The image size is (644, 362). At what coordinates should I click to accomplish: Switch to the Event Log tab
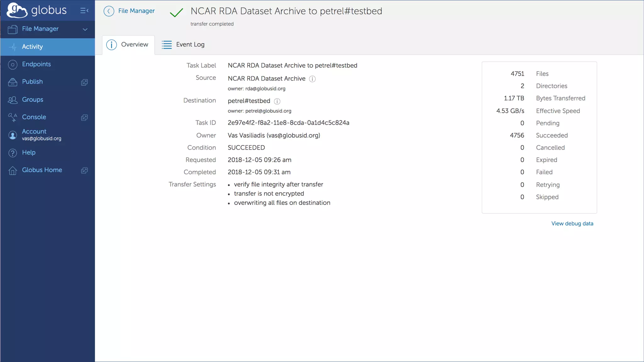183,45
